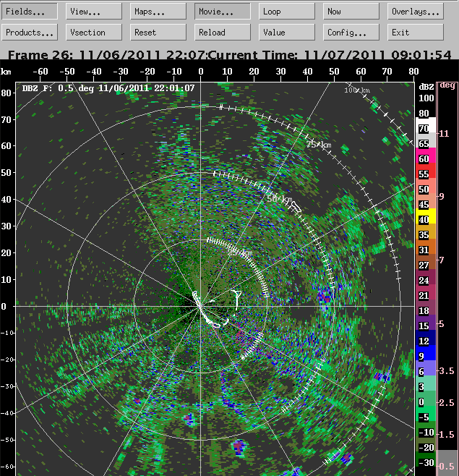Click the dBZ color scale header
The image size is (459, 476).
click(426, 87)
